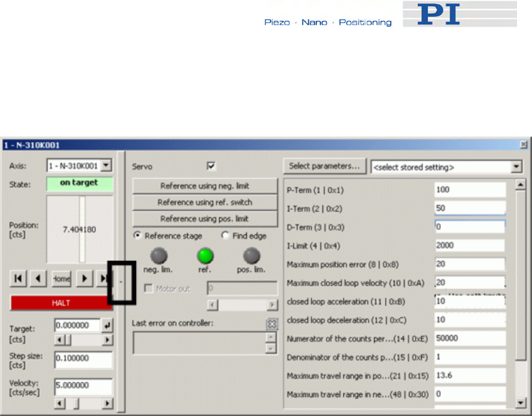This screenshot has width=532, height=416.
Task: Click the parameter list's scrollbar thumb
Action: pos(520,275)
